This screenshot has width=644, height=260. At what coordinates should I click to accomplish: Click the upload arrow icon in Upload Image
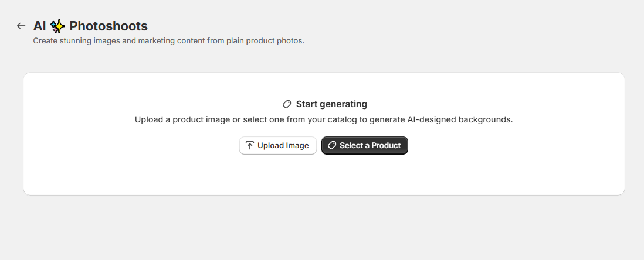coord(250,145)
